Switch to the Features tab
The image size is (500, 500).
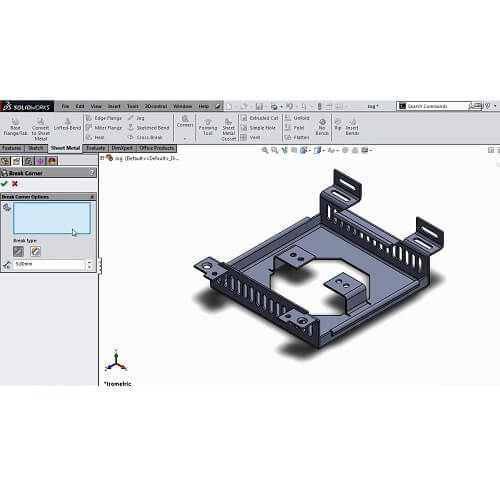[12, 148]
